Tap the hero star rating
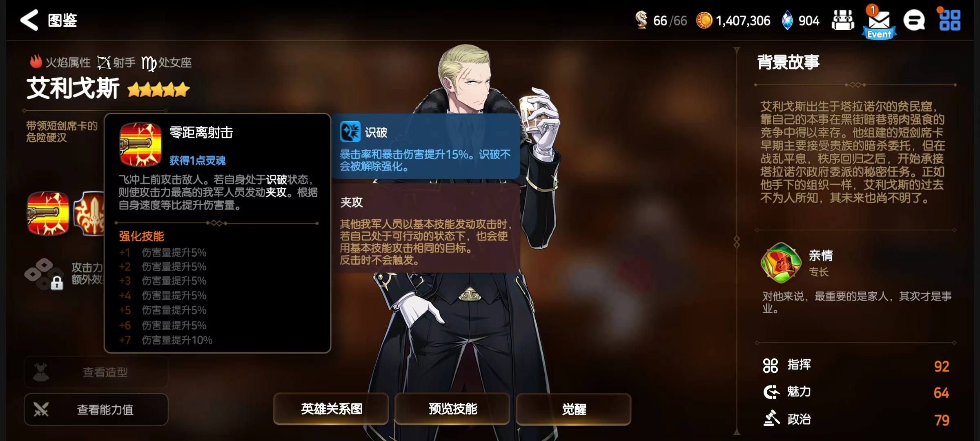This screenshot has width=980, height=441. [x=158, y=89]
